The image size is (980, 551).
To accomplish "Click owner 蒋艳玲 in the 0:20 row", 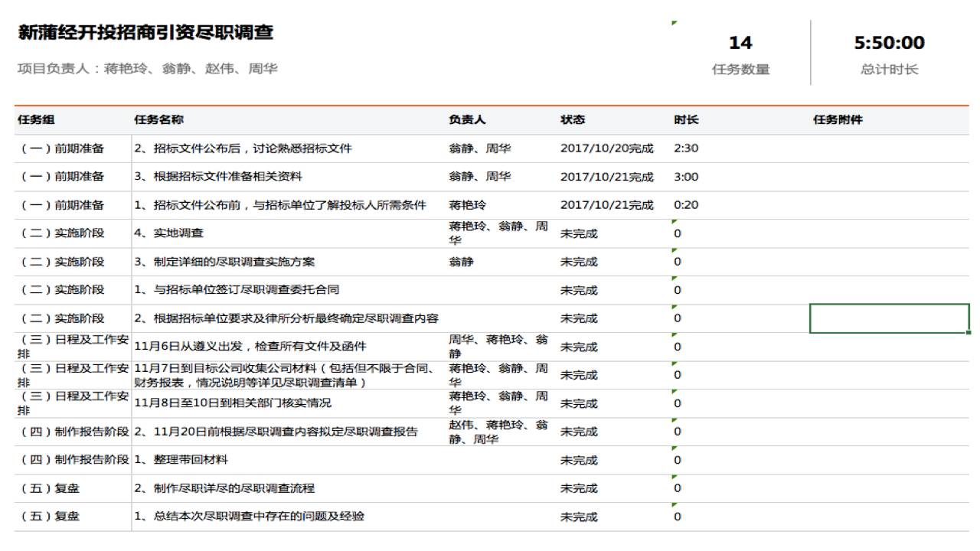I will click(x=467, y=205).
